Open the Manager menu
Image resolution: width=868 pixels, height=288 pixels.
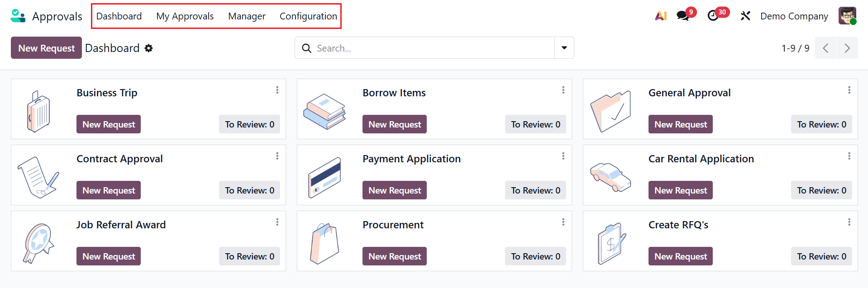[x=247, y=16]
